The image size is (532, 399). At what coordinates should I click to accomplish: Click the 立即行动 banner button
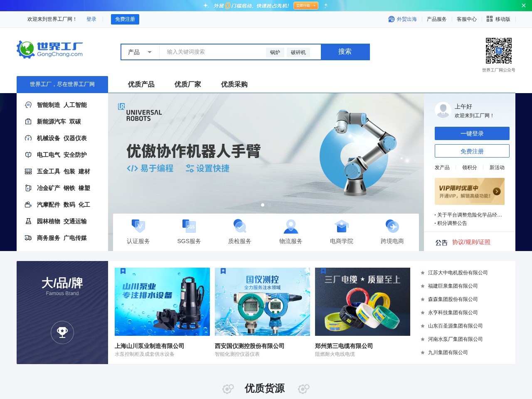coord(306,5)
